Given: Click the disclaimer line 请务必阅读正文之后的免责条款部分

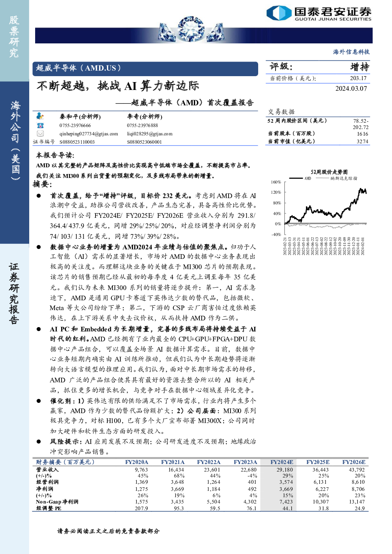Looking at the screenshot, I should pos(109,531).
